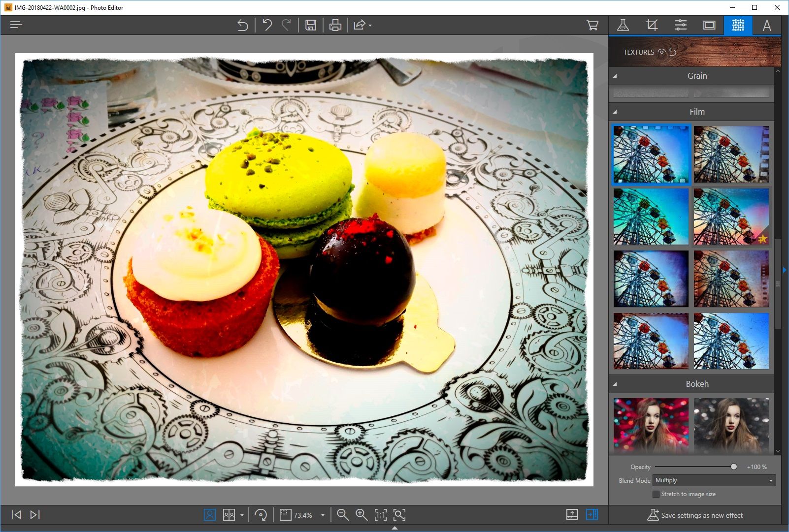Open the hamburger menu

click(x=16, y=25)
